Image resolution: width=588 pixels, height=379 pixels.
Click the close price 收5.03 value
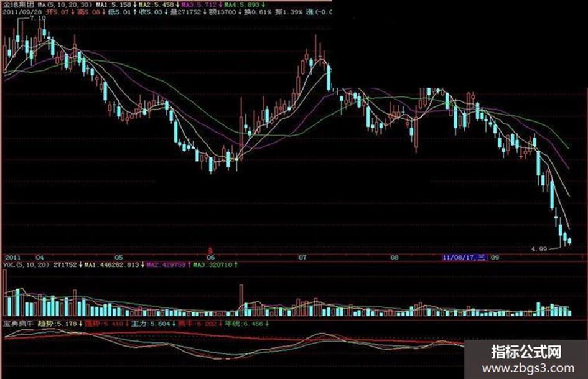pos(151,12)
